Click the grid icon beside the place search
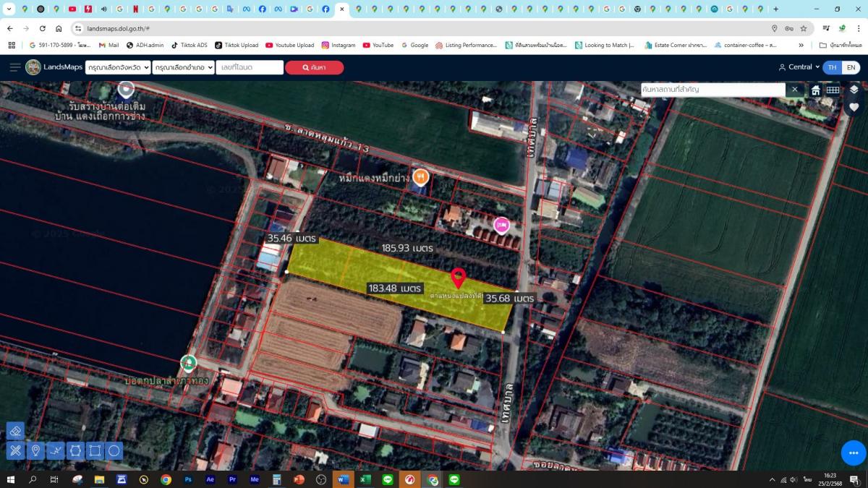 click(x=833, y=90)
